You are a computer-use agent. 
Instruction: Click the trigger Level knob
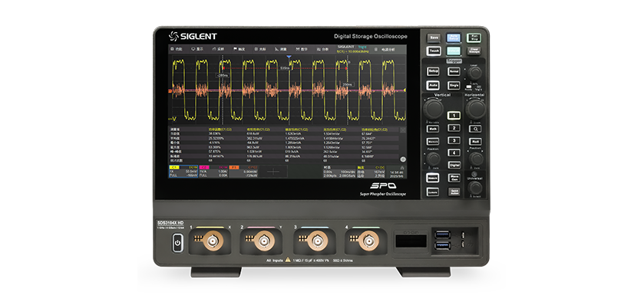pyautogui.click(x=475, y=73)
